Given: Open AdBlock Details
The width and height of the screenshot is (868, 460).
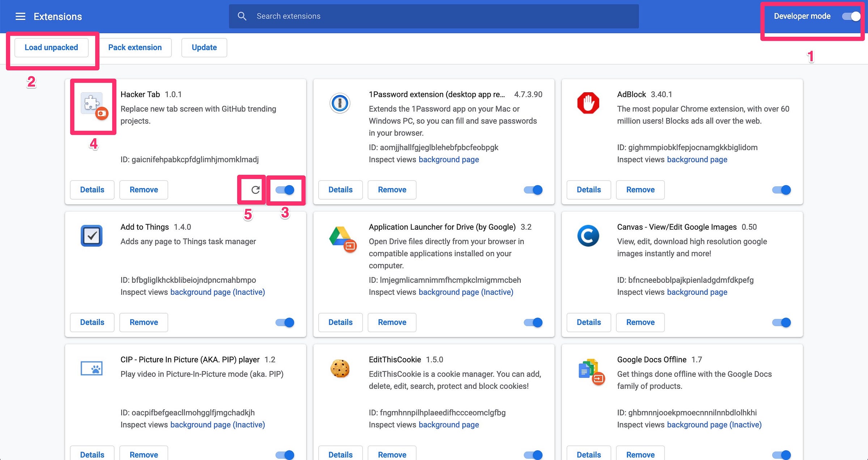Looking at the screenshot, I should pos(589,190).
